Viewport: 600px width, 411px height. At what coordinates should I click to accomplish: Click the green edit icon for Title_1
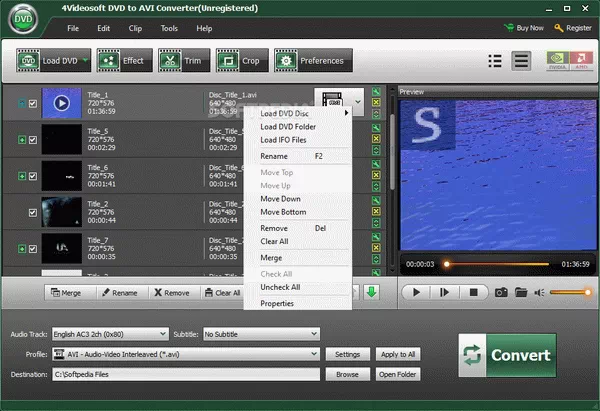point(376,91)
